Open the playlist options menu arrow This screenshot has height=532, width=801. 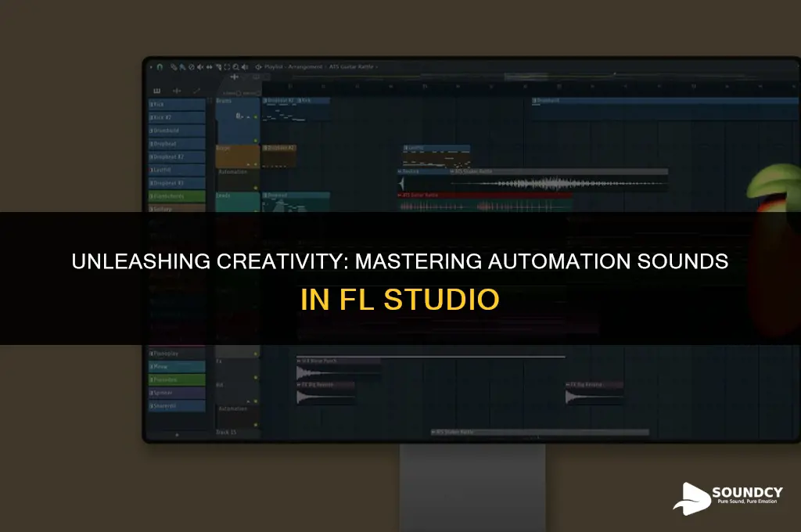[151, 67]
